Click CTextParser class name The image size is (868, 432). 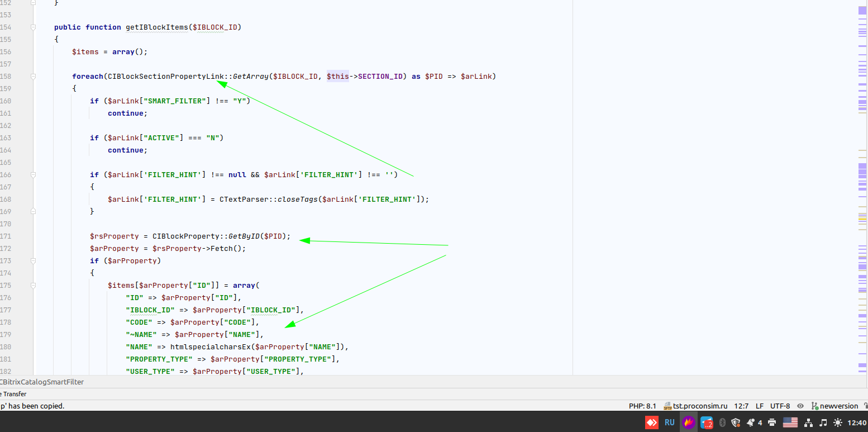[244, 199]
